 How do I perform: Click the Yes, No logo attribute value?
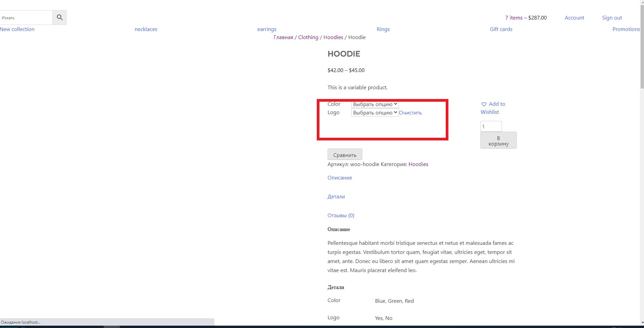click(384, 318)
